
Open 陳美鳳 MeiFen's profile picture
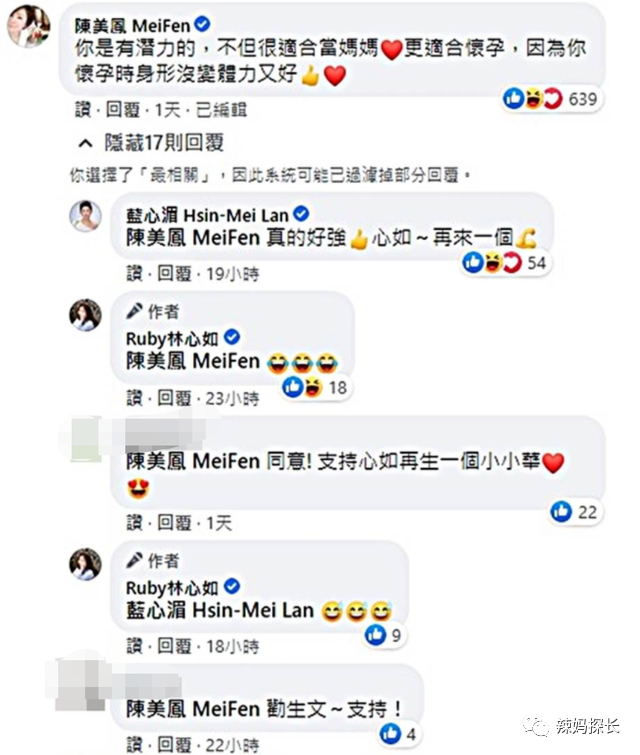28,26
